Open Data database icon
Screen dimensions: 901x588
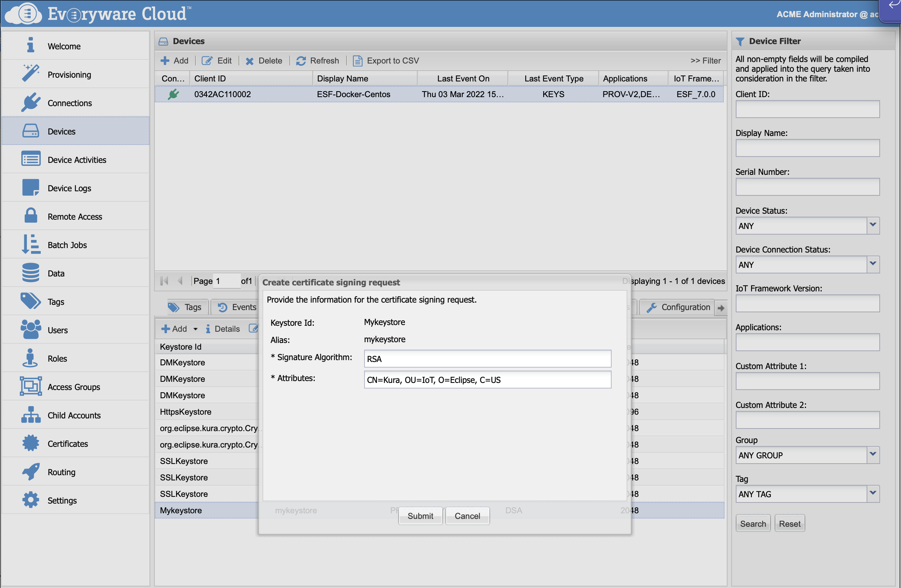[x=31, y=272]
